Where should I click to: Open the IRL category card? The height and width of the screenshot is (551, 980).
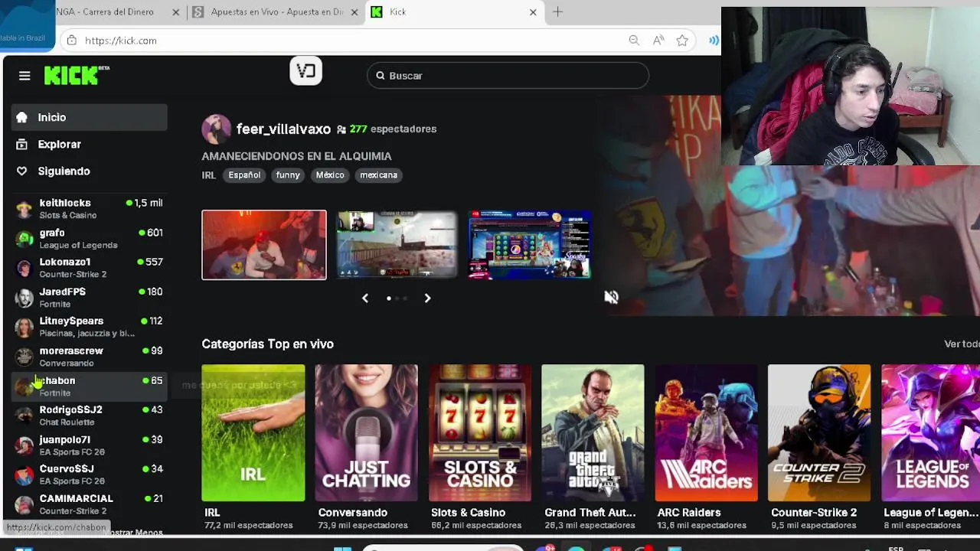pyautogui.click(x=253, y=433)
